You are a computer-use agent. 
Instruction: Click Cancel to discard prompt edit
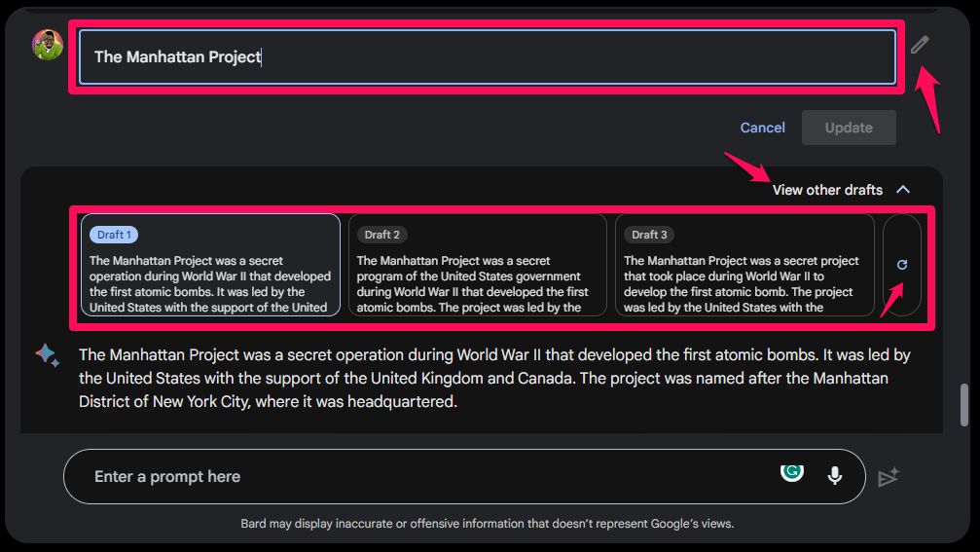pos(763,128)
